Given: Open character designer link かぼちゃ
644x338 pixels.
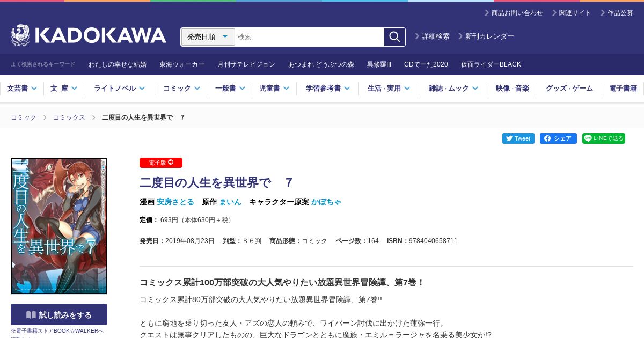Looking at the screenshot, I should pyautogui.click(x=326, y=202).
